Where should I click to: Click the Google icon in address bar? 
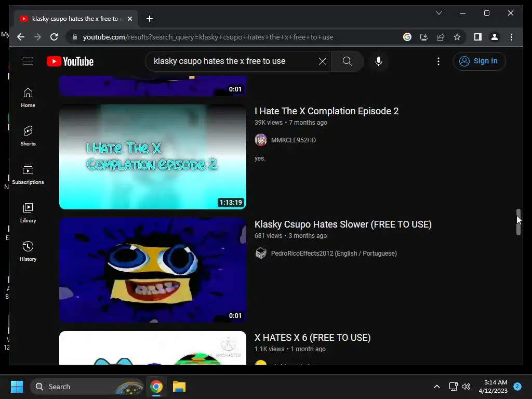[407, 37]
